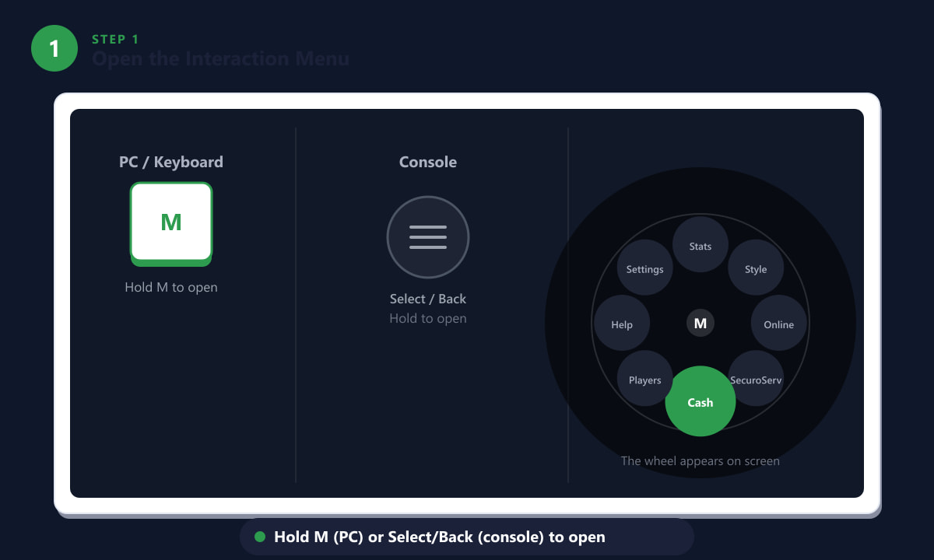Click the 'Hold M to open' caption
The height and width of the screenshot is (560, 934).
[x=171, y=287]
